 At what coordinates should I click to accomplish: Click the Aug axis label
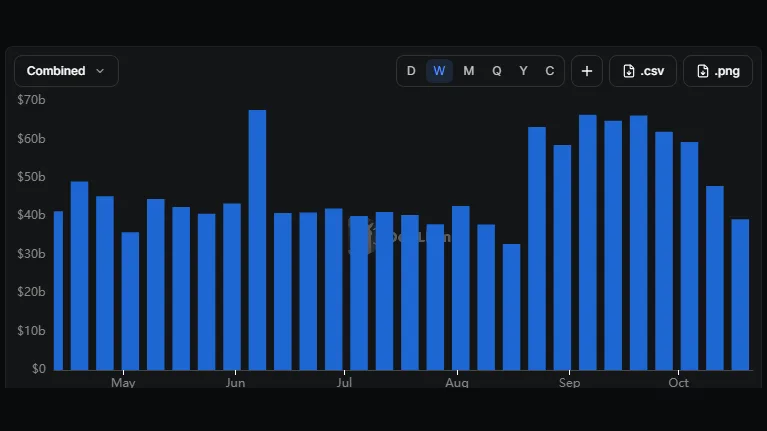tap(457, 383)
